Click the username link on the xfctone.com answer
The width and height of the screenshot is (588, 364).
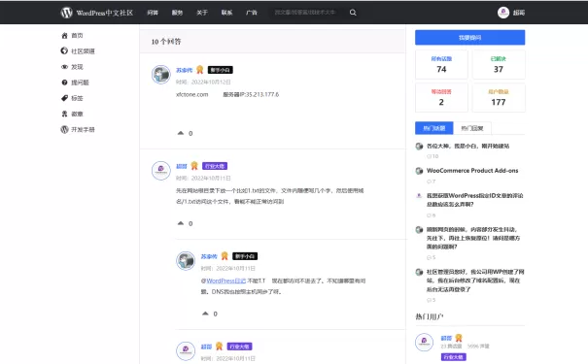pyautogui.click(x=184, y=70)
